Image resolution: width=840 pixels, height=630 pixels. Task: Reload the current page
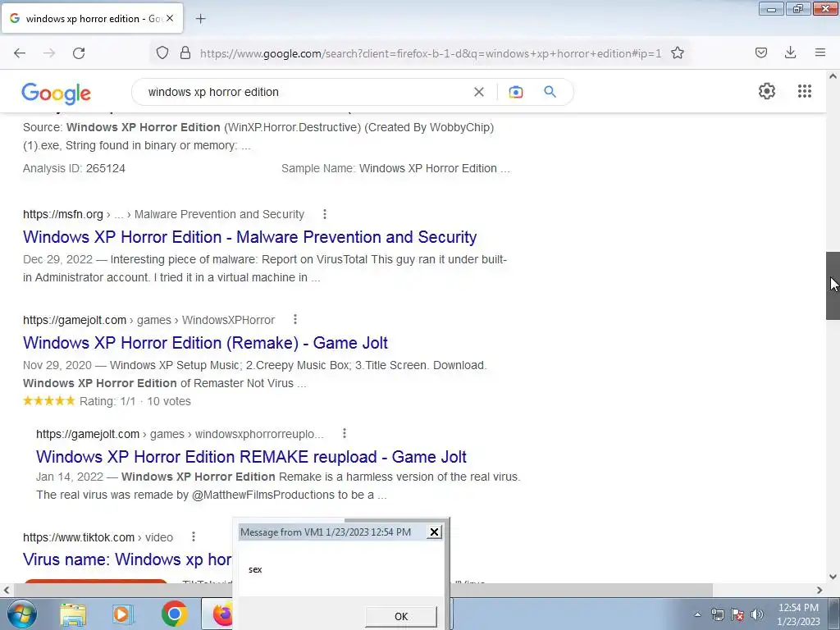tap(79, 53)
